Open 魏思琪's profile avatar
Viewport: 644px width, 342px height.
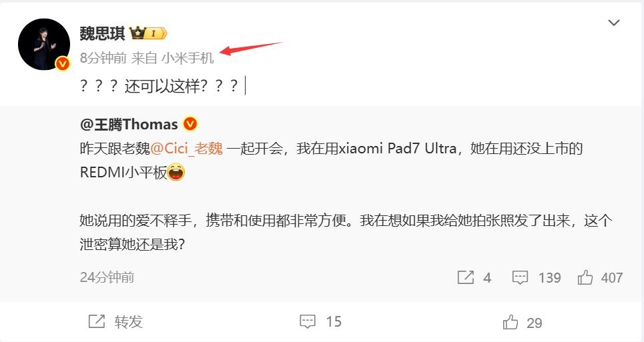(x=44, y=44)
